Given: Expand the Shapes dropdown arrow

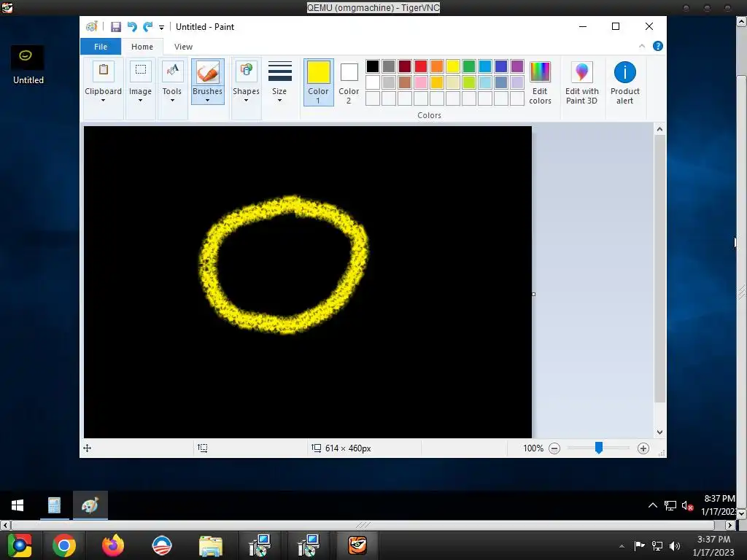Looking at the screenshot, I should click(x=246, y=101).
